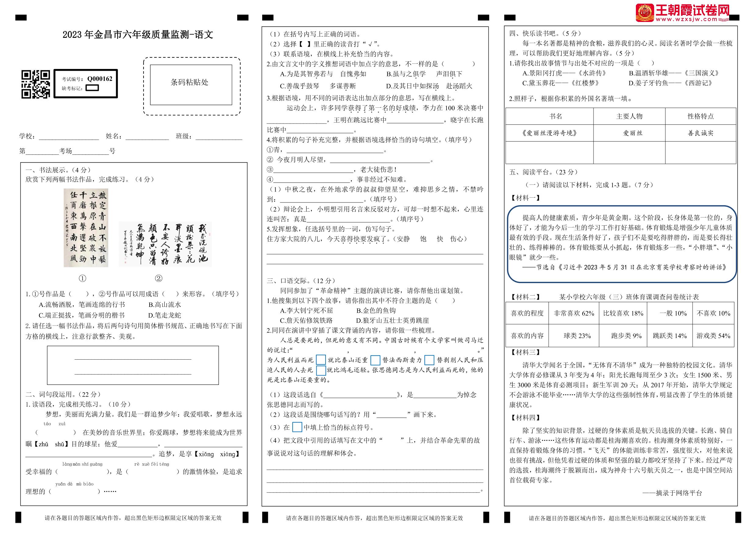Click the 条码粘贴处 barcode box
This screenshot has height=535, width=756.
pos(191,85)
